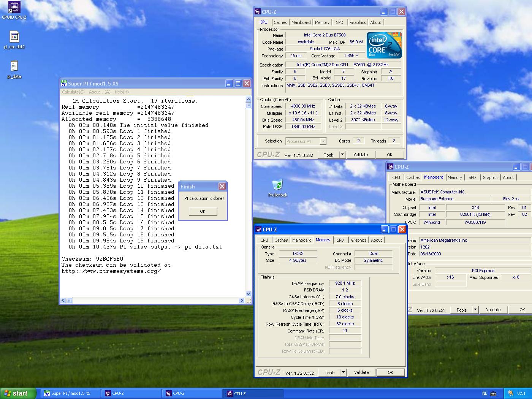This screenshot has height=399, width=532.
Task: Click CPU-Z title icon in Mainboard window
Action: tap(390, 167)
